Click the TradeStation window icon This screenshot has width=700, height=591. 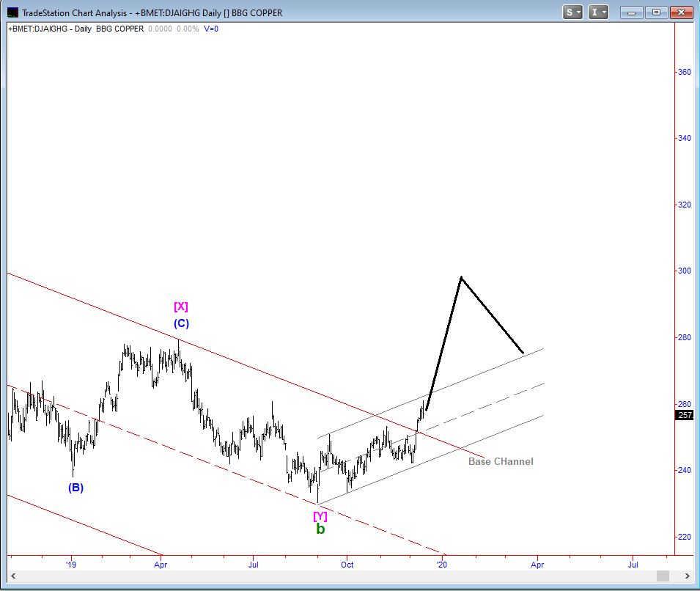pos(12,13)
